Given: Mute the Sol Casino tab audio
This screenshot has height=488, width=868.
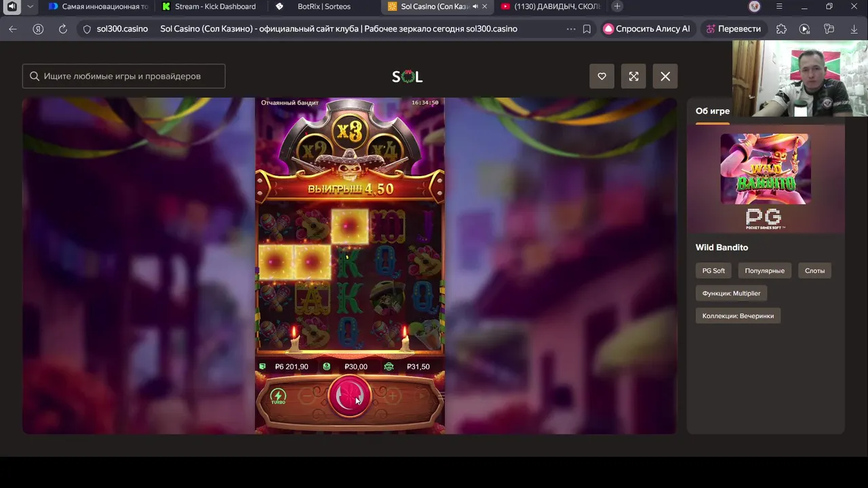Looking at the screenshot, I should click(x=475, y=6).
